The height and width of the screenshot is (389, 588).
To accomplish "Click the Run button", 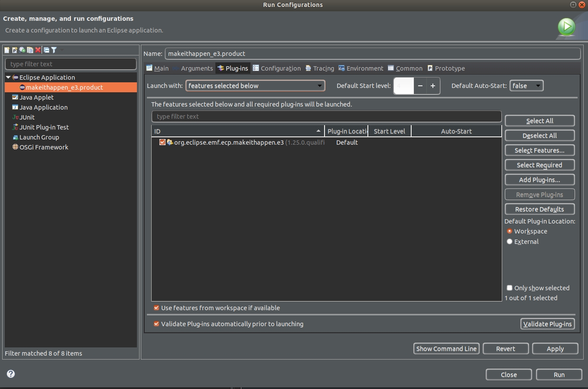I will [x=559, y=375].
